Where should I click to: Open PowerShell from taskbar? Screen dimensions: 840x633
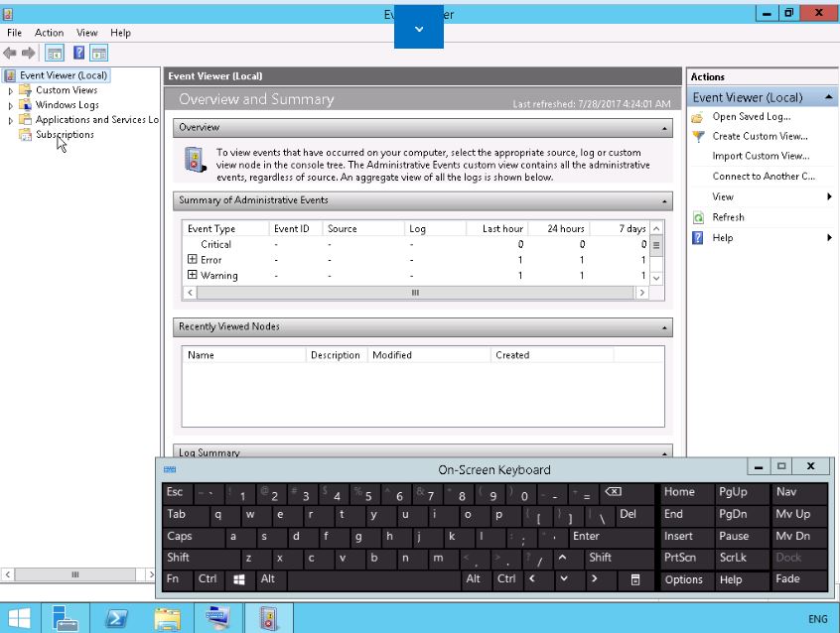(x=116, y=618)
